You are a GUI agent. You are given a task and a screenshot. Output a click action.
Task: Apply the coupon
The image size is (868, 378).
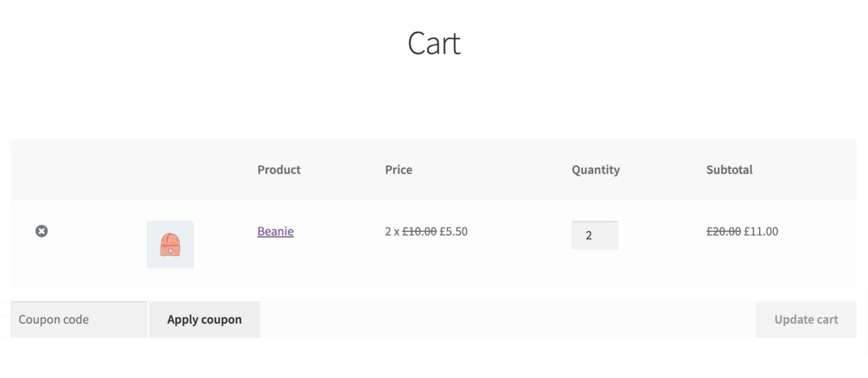pos(204,320)
